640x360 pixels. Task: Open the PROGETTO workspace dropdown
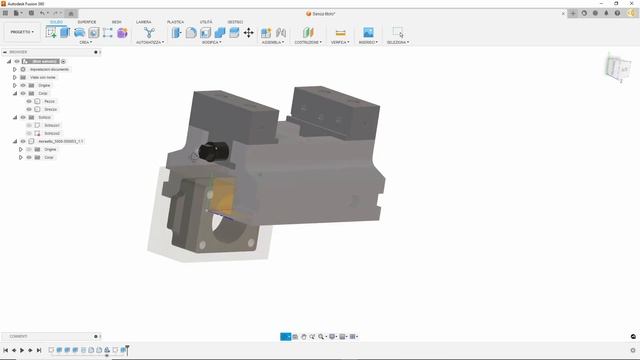(22, 32)
